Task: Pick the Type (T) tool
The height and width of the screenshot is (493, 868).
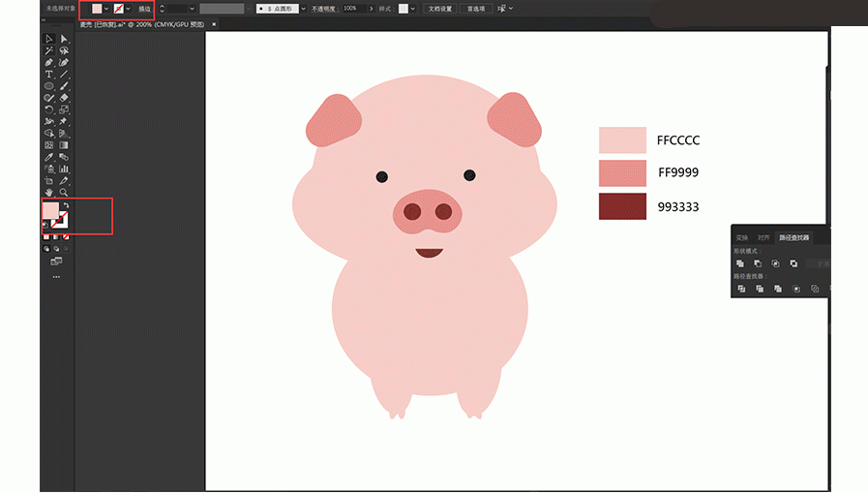Action: click(48, 75)
